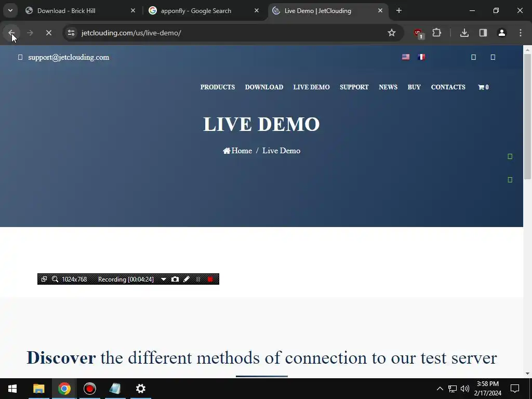The width and height of the screenshot is (532, 399).
Task: Open Chrome three-dot menu
Action: pyautogui.click(x=521, y=33)
